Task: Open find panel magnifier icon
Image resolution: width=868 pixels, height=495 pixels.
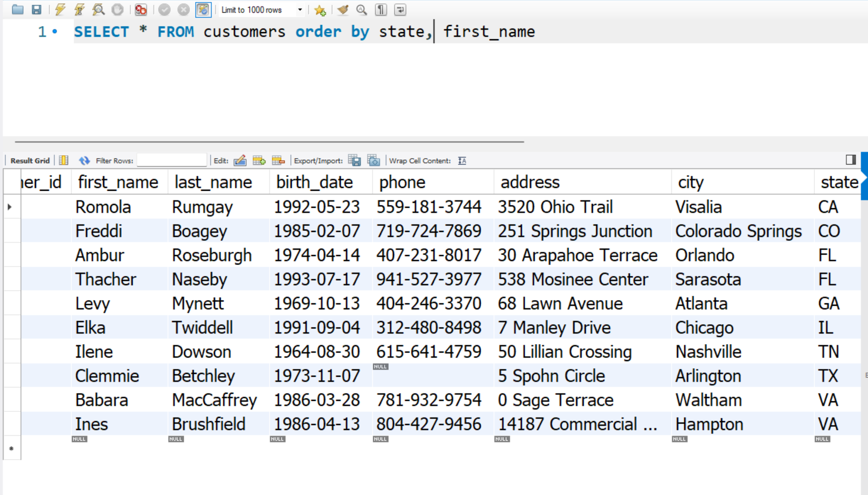Action: point(361,9)
